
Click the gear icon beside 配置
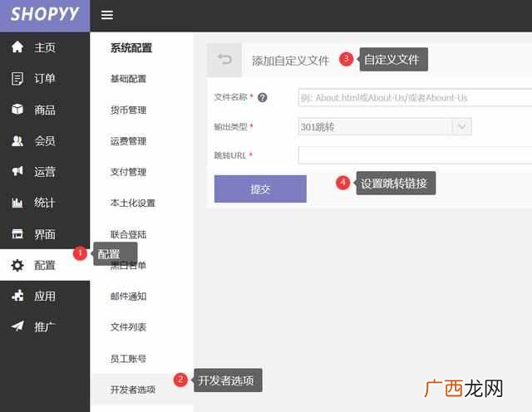click(17, 265)
